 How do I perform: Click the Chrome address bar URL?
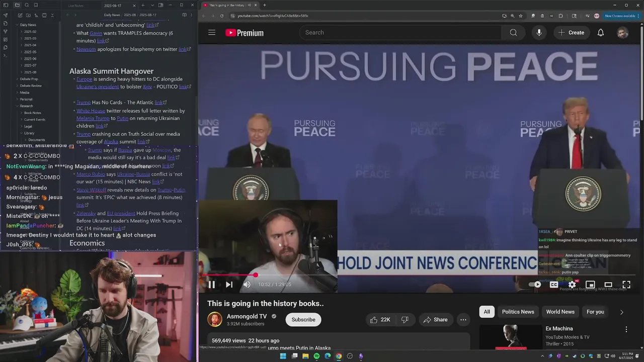click(273, 16)
